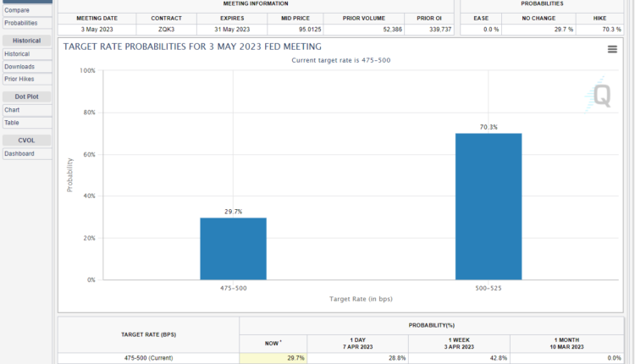Click the CVOL section header

click(27, 141)
